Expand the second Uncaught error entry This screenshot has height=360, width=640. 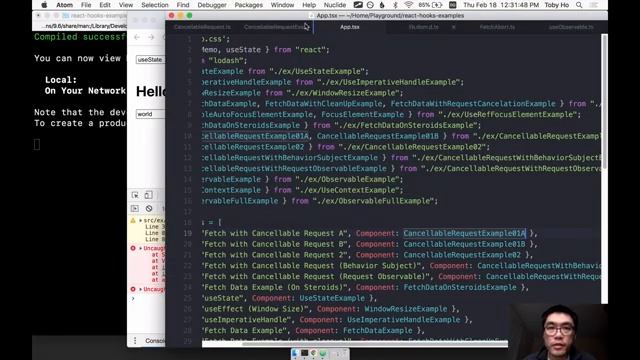coord(141,289)
